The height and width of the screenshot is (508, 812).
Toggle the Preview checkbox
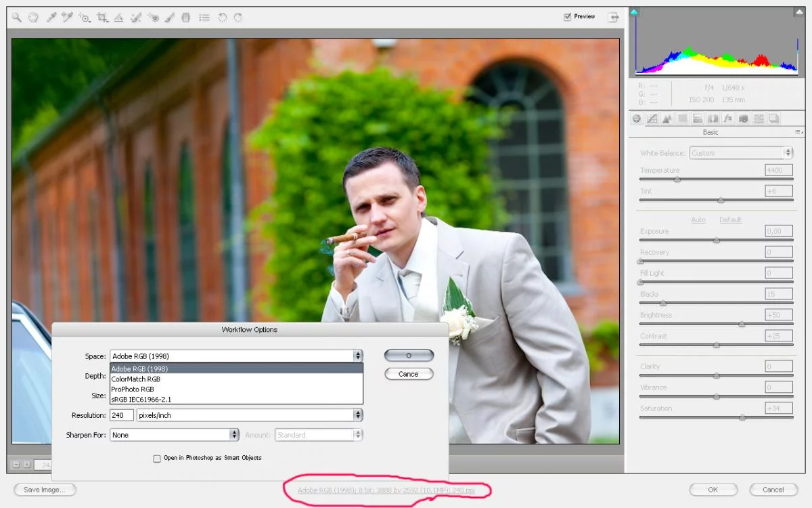[x=567, y=17]
